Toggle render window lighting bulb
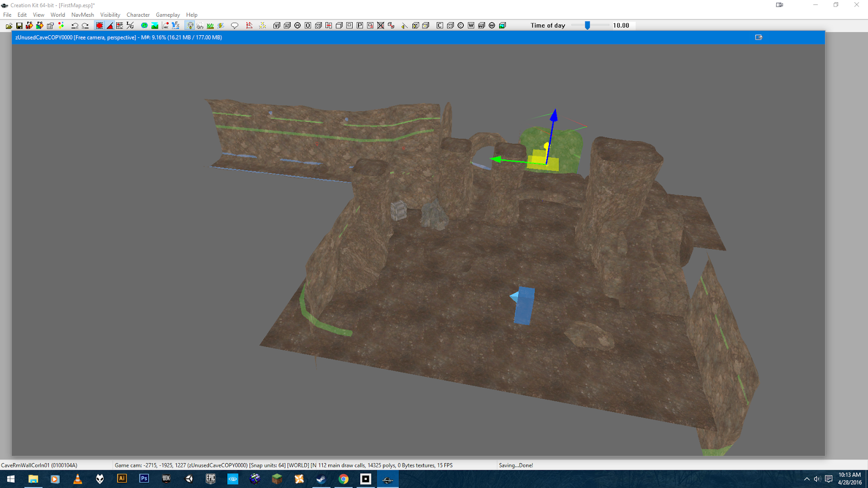 pos(190,25)
